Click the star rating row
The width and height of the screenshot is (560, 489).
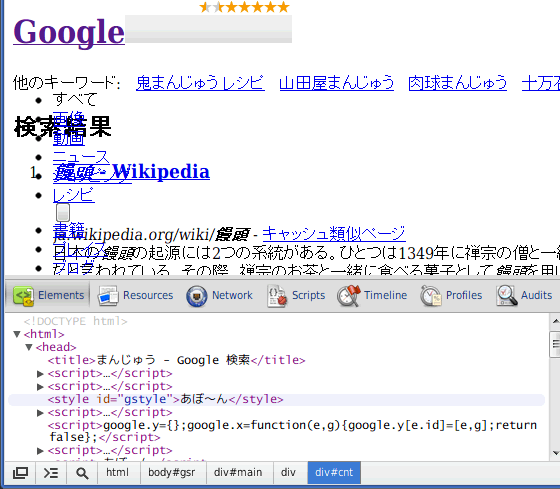pyautogui.click(x=245, y=7)
